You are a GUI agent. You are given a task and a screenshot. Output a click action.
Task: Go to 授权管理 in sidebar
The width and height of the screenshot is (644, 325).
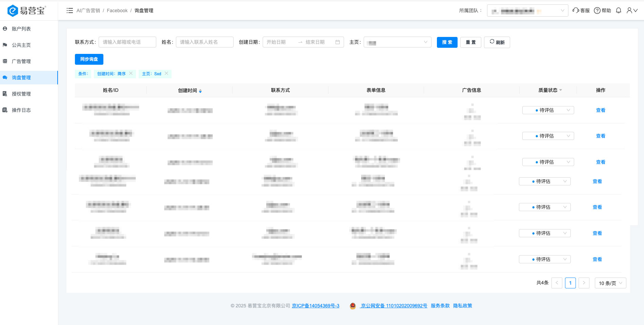(21, 94)
